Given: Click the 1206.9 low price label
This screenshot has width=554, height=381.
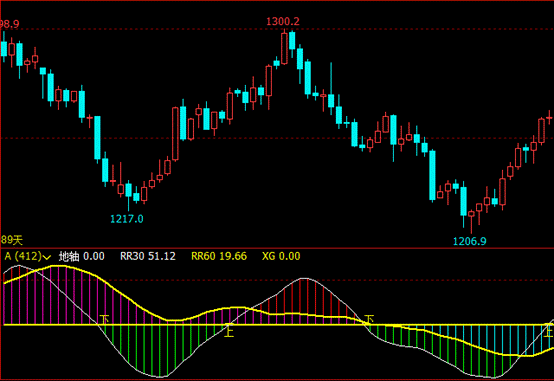Looking at the screenshot, I should pyautogui.click(x=470, y=241).
